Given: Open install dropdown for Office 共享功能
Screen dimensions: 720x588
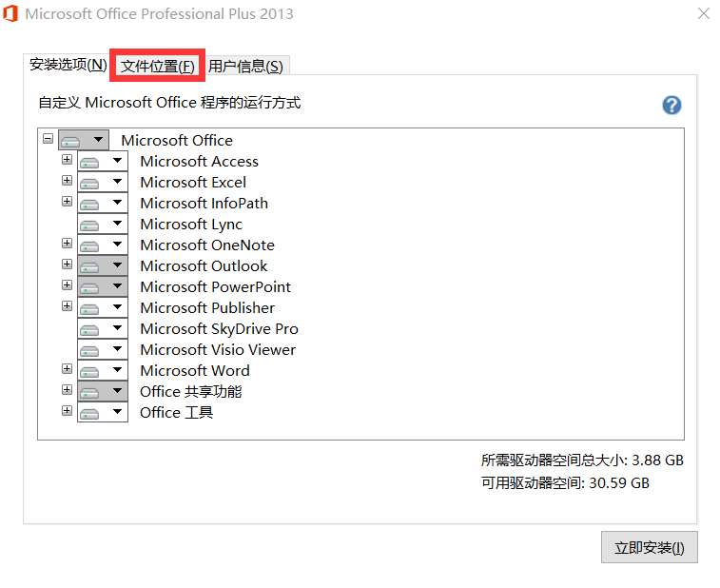Looking at the screenshot, I should tap(103, 391).
